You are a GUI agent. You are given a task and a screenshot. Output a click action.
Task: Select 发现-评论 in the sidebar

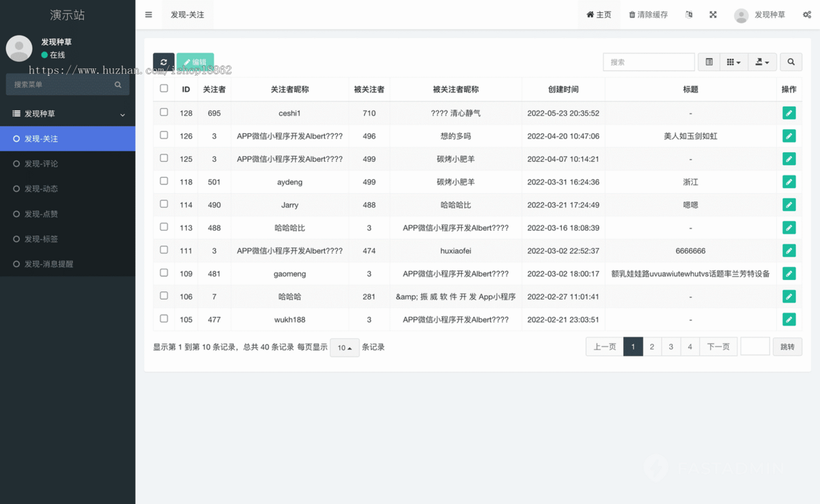click(68, 163)
